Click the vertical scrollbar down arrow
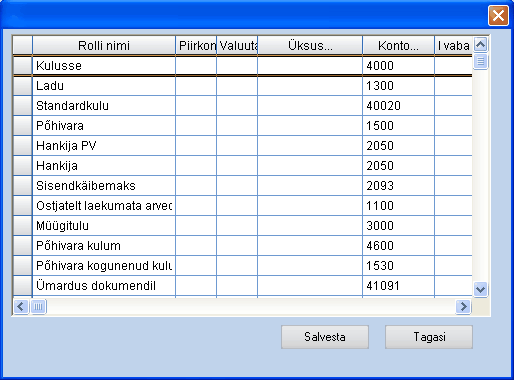This screenshot has width=514, height=380. click(480, 289)
